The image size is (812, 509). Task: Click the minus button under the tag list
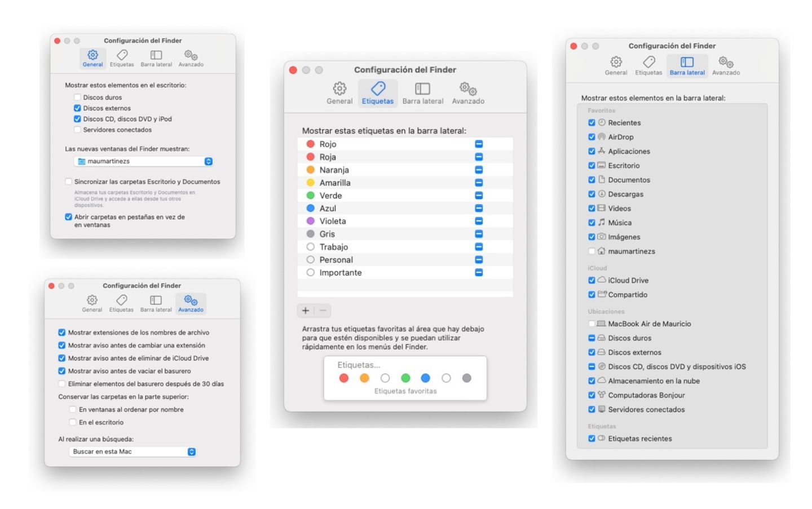click(323, 310)
